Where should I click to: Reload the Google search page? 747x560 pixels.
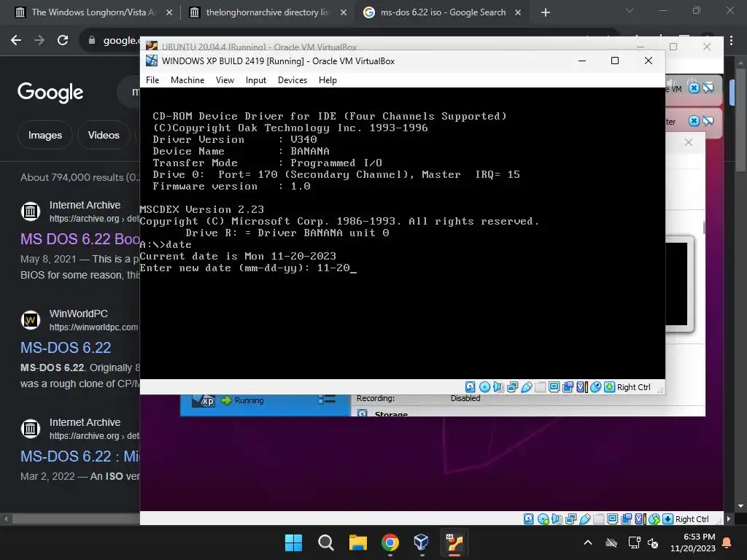[63, 40]
